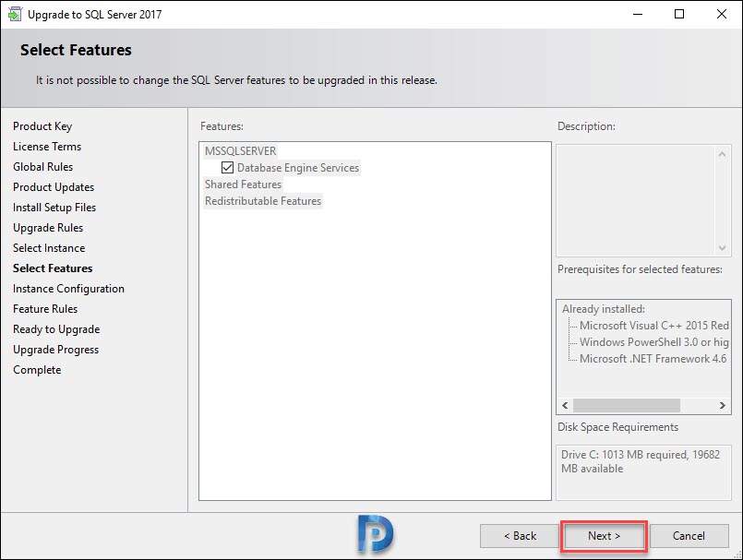Viewport: 743px width, 560px height.
Task: Click the prerequisites horizontal scrollbar thumb
Action: tap(627, 406)
